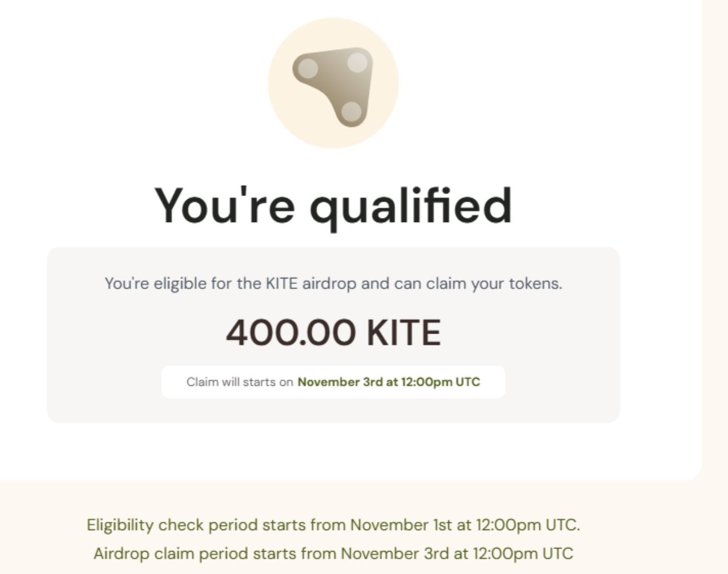Click the "You're qualified" heading
The height and width of the screenshot is (574, 728).
[333, 206]
